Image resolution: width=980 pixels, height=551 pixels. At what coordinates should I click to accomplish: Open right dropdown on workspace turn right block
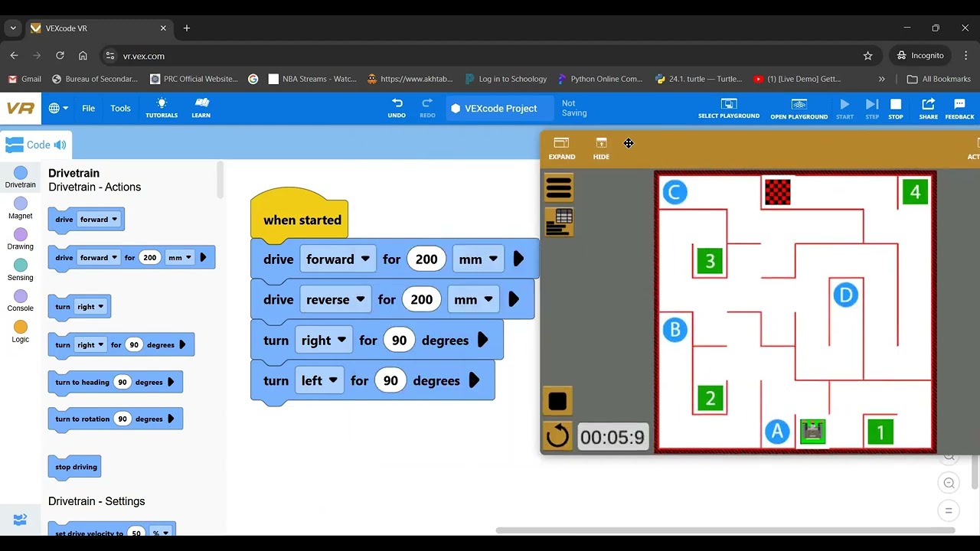click(x=324, y=341)
